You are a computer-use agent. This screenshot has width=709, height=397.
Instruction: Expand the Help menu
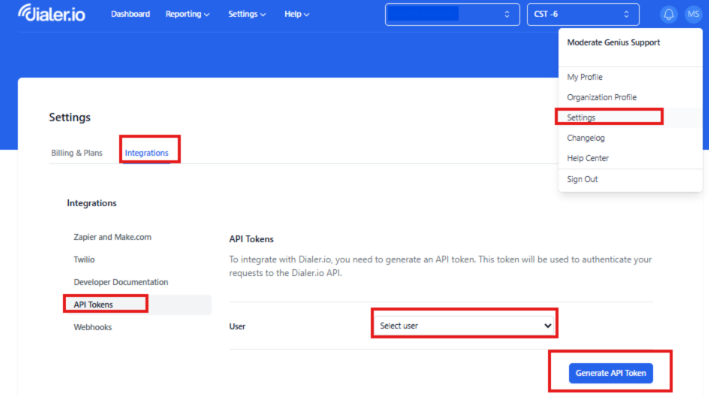pos(297,14)
